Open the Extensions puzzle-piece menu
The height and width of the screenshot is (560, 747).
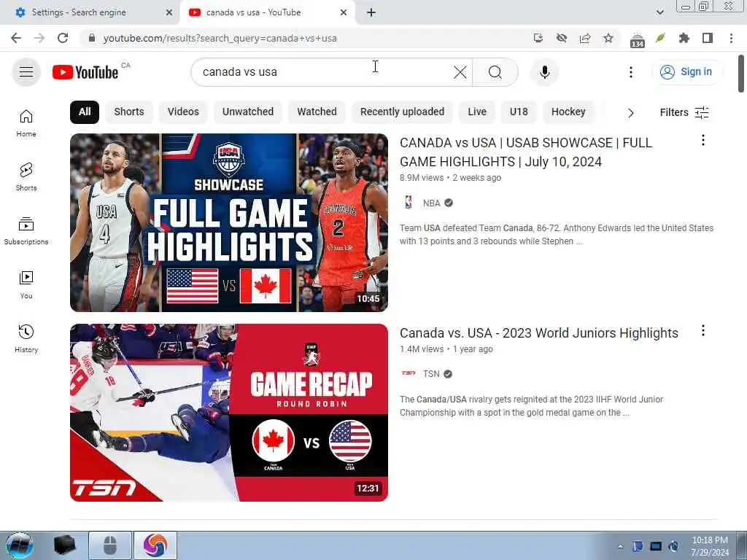pos(684,38)
